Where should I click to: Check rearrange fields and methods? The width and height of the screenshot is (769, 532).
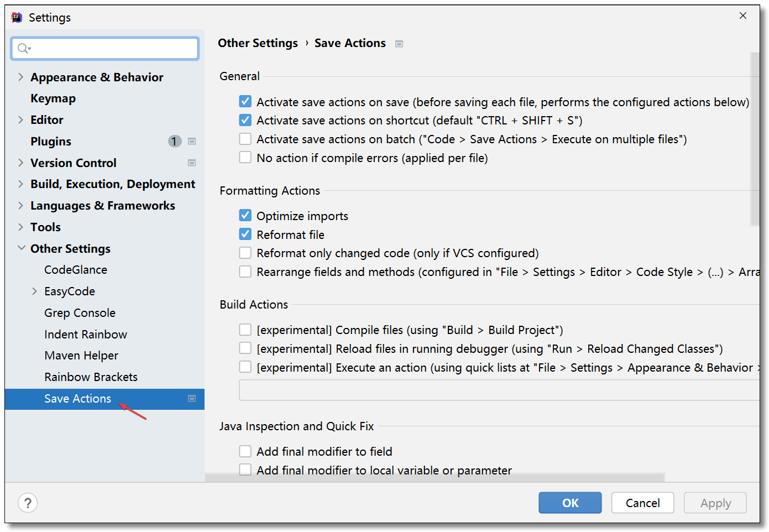click(x=245, y=272)
